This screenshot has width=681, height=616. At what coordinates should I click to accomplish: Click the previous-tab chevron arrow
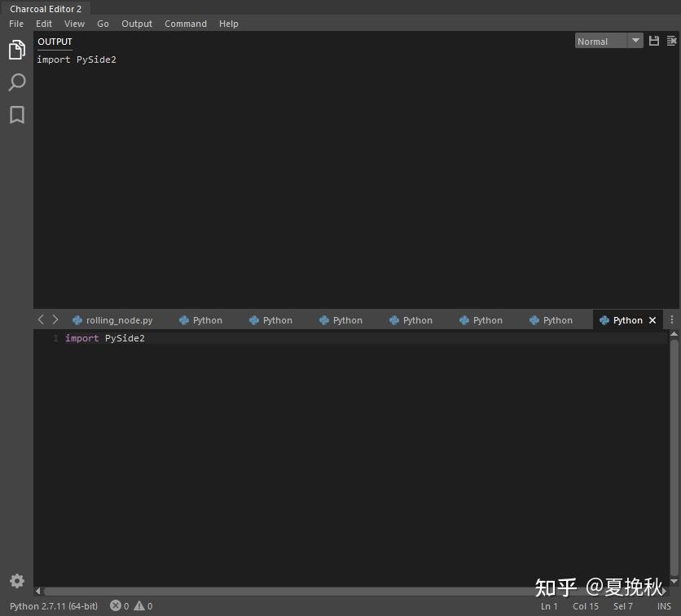[40, 319]
